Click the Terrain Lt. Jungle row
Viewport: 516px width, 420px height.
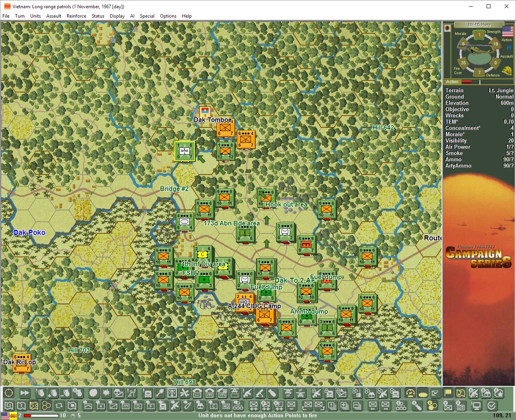479,90
